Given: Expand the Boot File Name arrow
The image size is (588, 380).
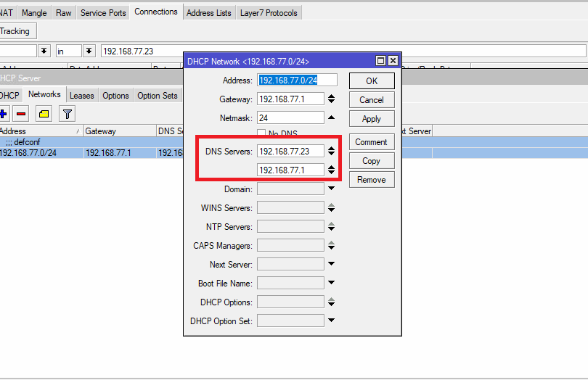Looking at the screenshot, I should click(x=331, y=283).
